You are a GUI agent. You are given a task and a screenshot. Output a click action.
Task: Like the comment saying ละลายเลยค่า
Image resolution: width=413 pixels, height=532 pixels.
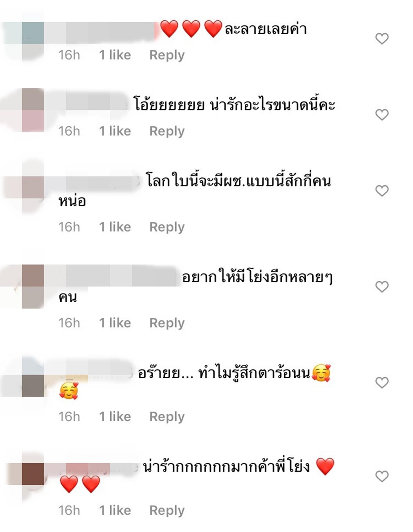click(382, 39)
